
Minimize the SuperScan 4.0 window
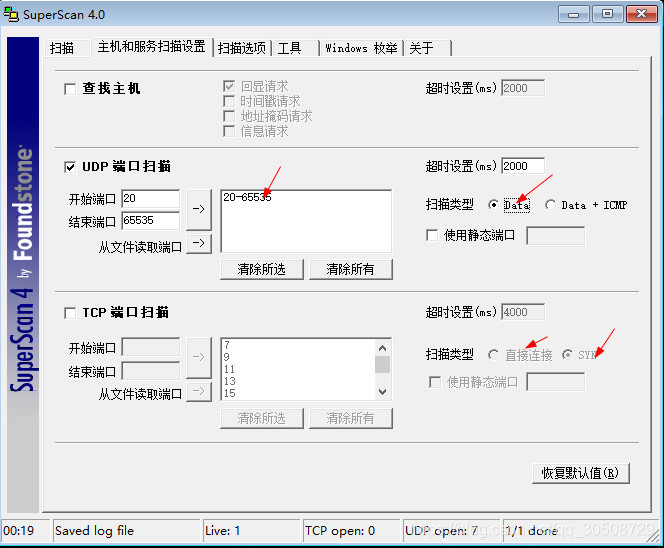tap(573, 14)
